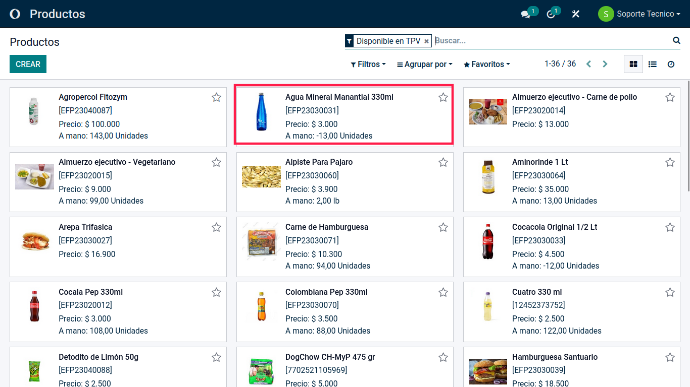Click the search magnifier icon
690x387 pixels.
click(x=676, y=41)
